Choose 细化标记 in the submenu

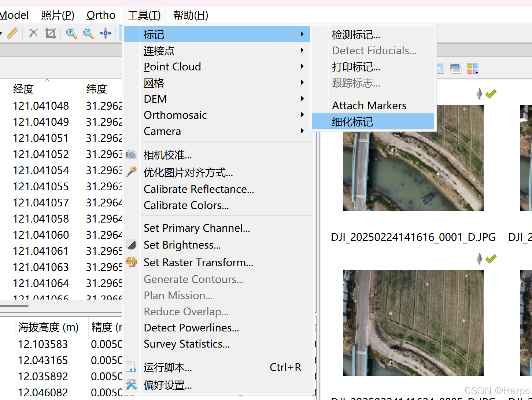373,121
